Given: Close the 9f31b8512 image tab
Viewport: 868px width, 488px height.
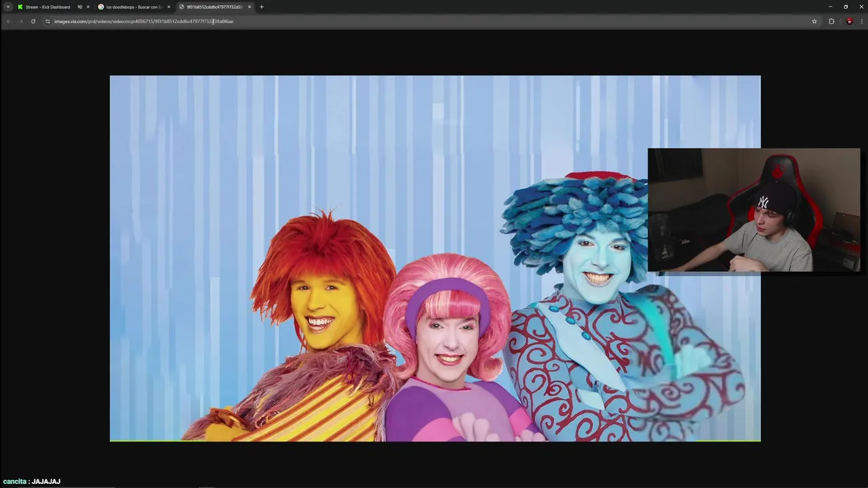Looking at the screenshot, I should tap(250, 7).
